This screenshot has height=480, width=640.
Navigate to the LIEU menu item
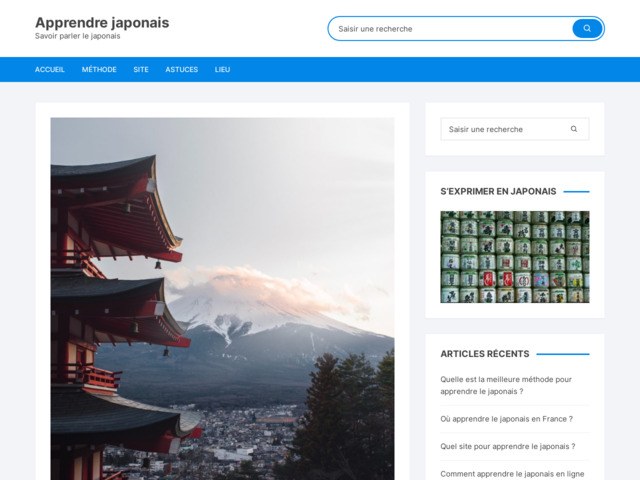(x=222, y=70)
